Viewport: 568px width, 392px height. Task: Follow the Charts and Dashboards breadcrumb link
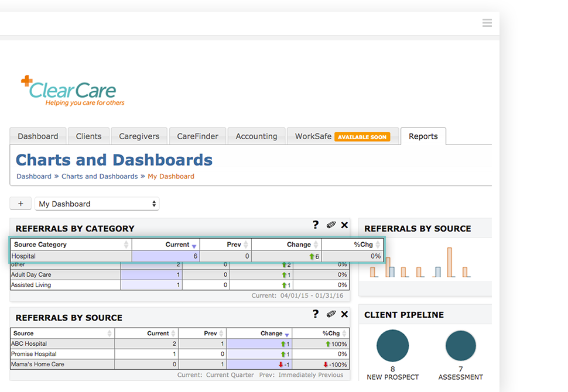[100, 176]
